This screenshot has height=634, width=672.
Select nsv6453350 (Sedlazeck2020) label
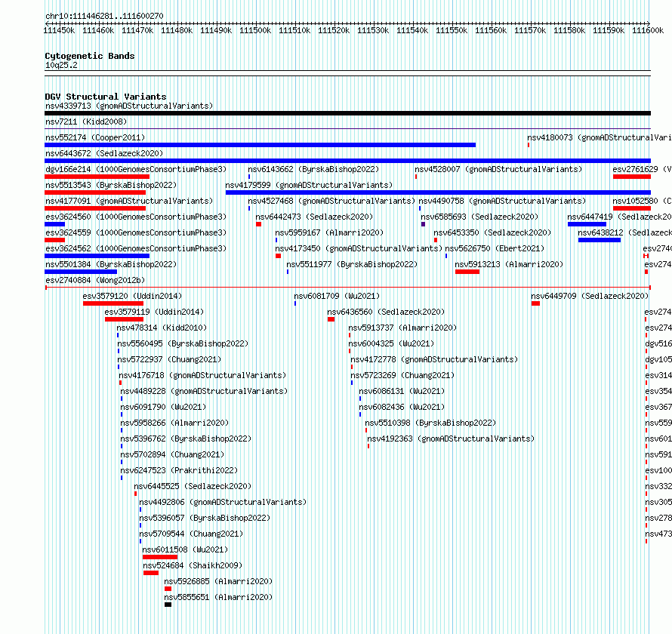tap(492, 232)
